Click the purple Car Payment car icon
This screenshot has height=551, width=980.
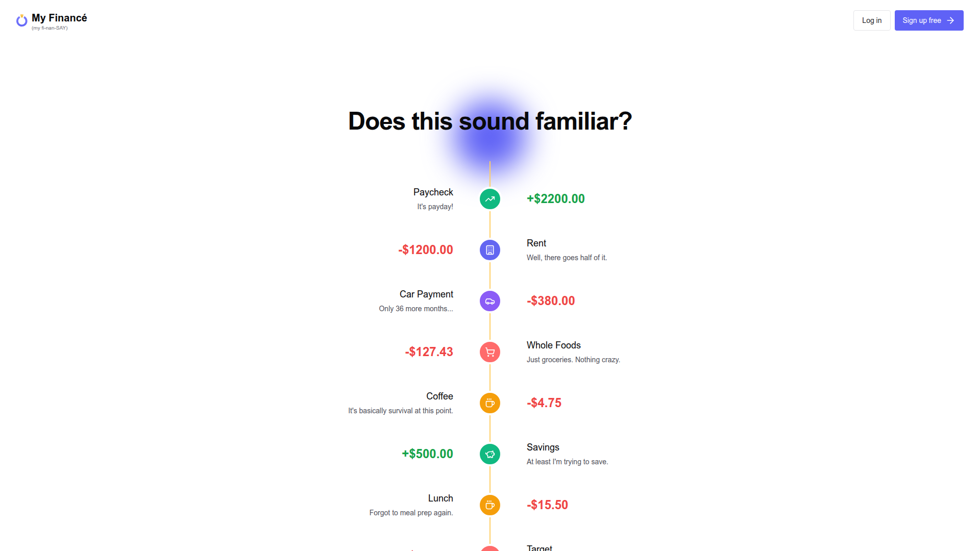coord(489,301)
